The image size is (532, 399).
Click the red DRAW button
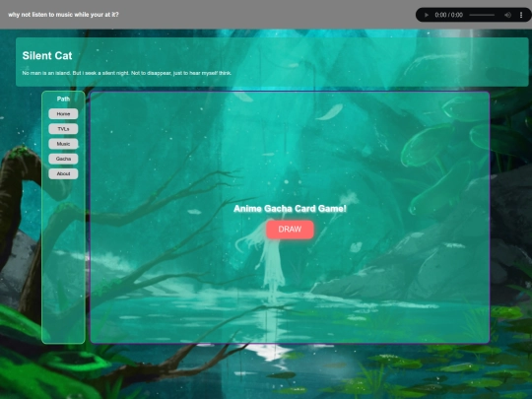click(290, 230)
